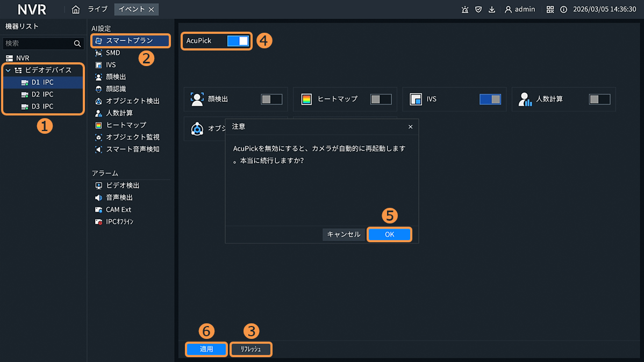Click the info icon beside the date
Screen dimensions: 644x362
click(563, 9)
